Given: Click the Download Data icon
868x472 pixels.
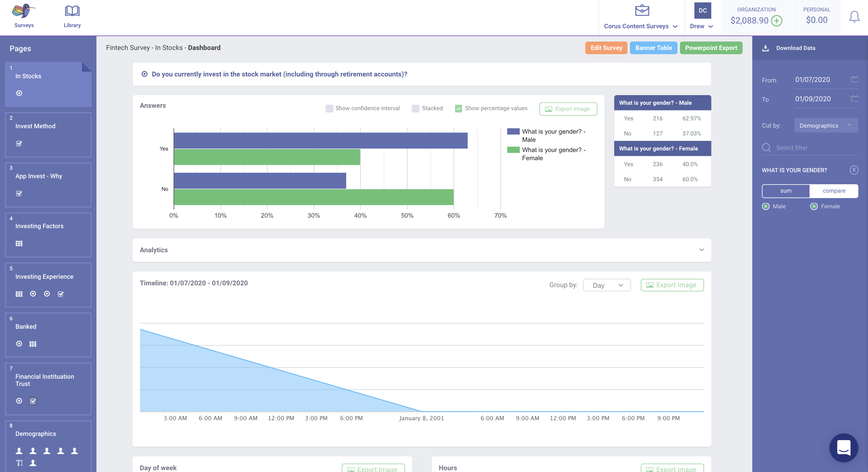Looking at the screenshot, I should pos(766,48).
